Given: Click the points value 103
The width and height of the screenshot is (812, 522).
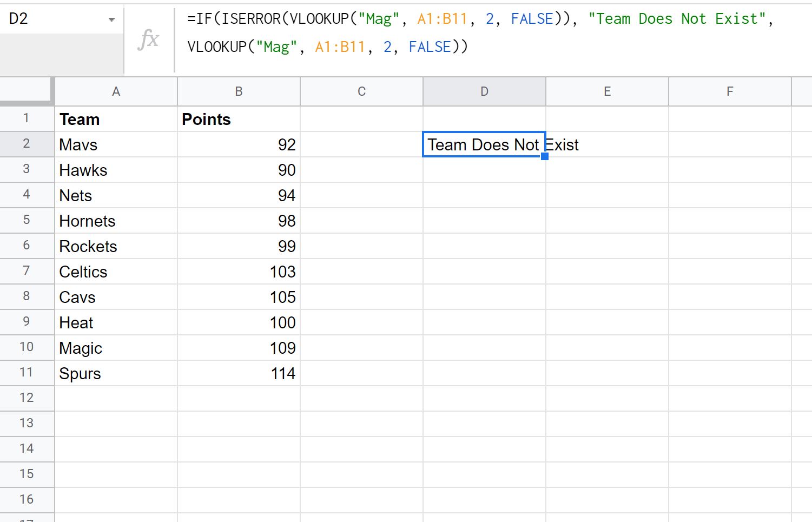Looking at the screenshot, I should pyautogui.click(x=239, y=272).
